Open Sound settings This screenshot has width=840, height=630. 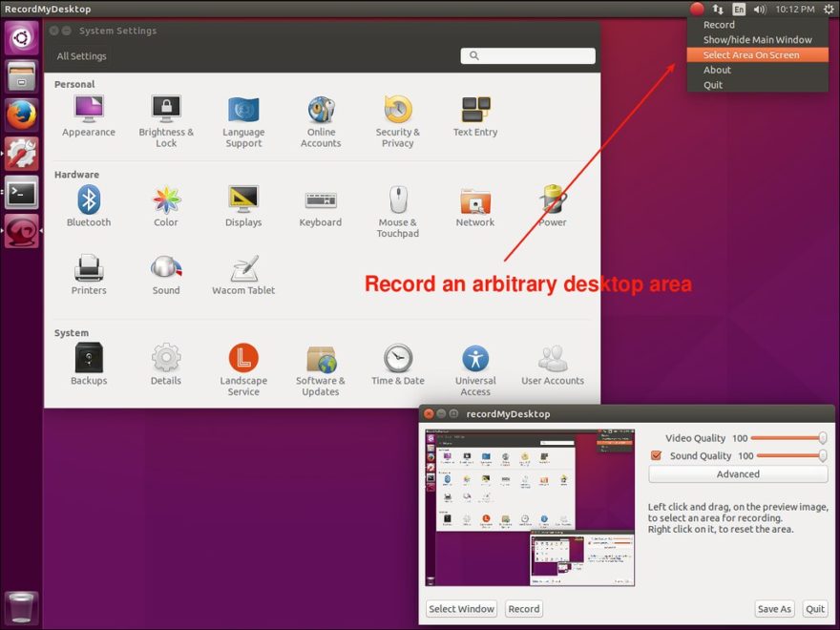166,274
